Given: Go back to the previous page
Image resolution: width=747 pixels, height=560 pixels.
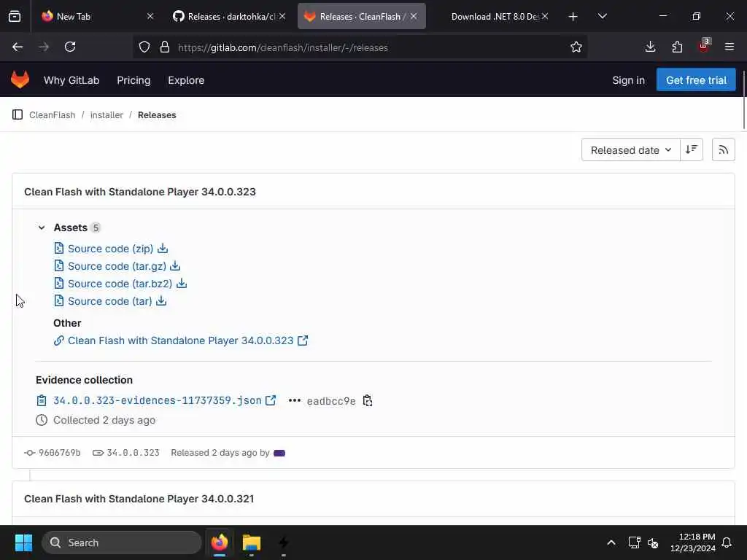Looking at the screenshot, I should (x=18, y=47).
